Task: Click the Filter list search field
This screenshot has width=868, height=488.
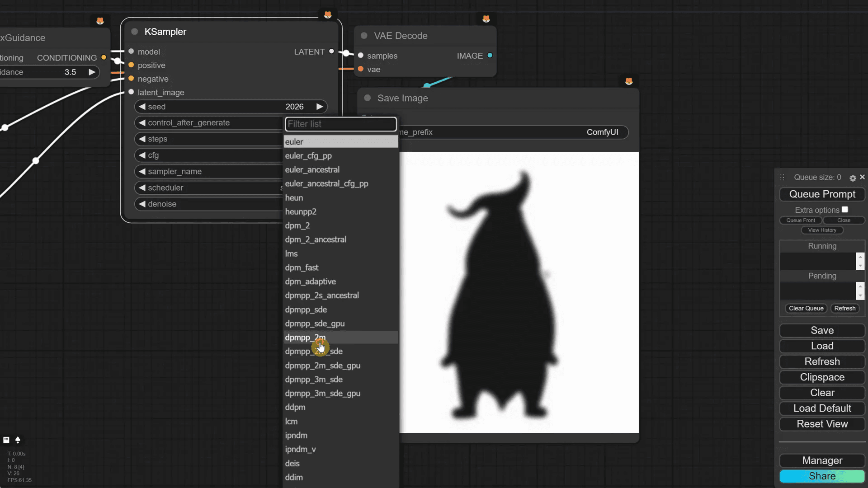Action: click(340, 124)
